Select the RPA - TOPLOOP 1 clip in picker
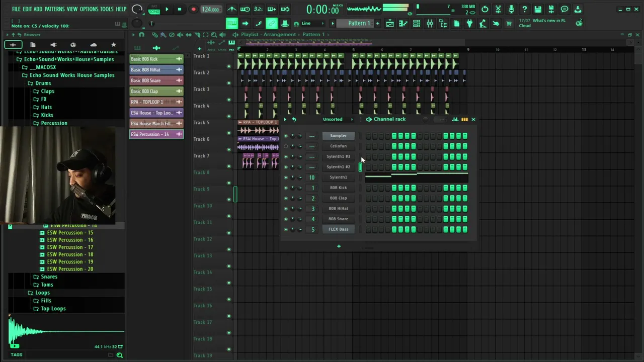 tap(156, 102)
